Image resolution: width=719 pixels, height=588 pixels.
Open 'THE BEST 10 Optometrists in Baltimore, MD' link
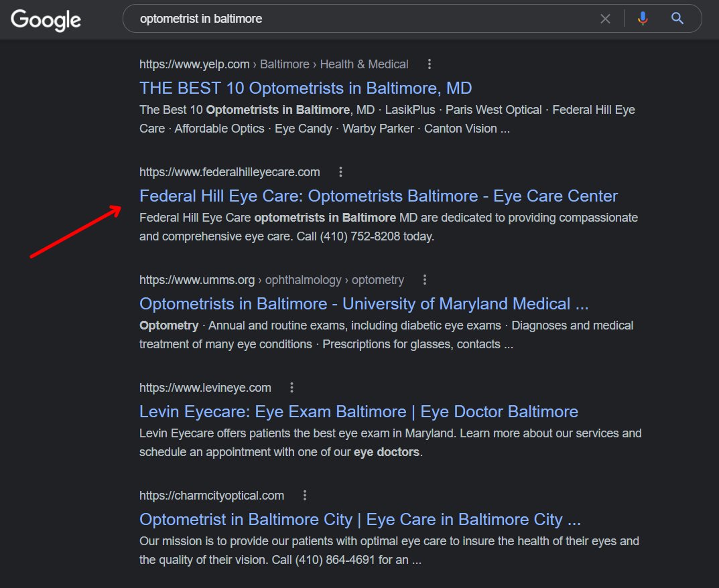click(306, 88)
